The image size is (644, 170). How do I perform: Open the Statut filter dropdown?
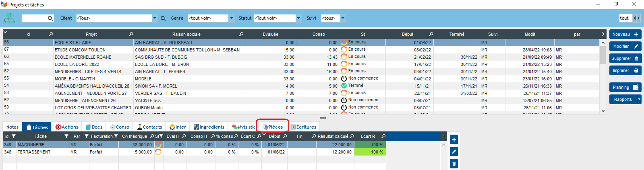298,18
